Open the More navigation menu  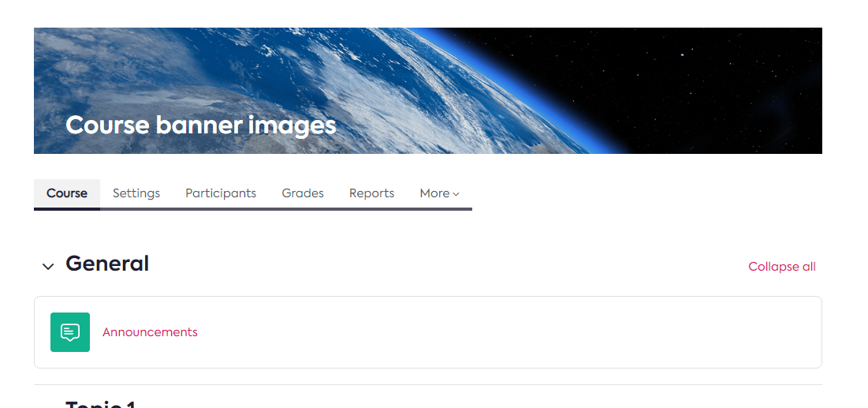pyautogui.click(x=438, y=193)
